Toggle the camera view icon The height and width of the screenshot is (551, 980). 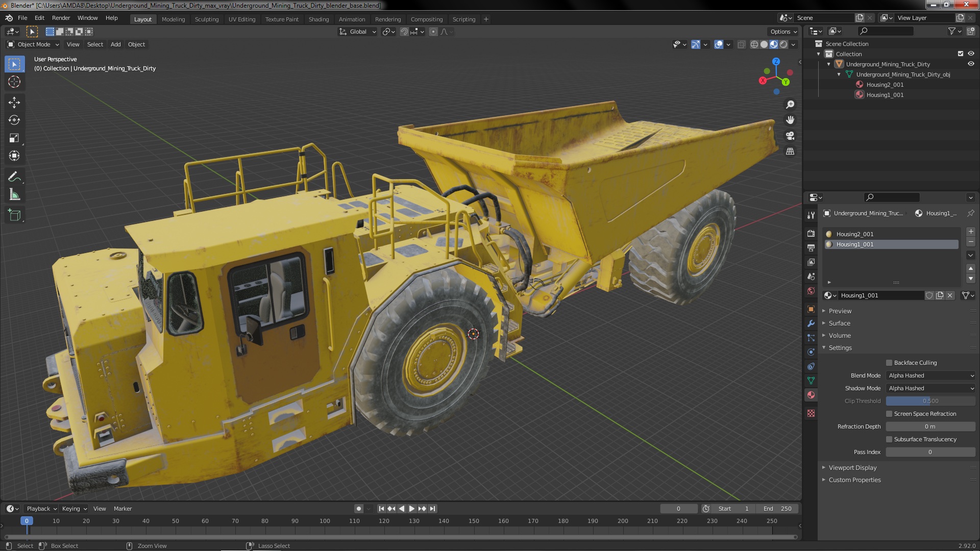coord(790,136)
